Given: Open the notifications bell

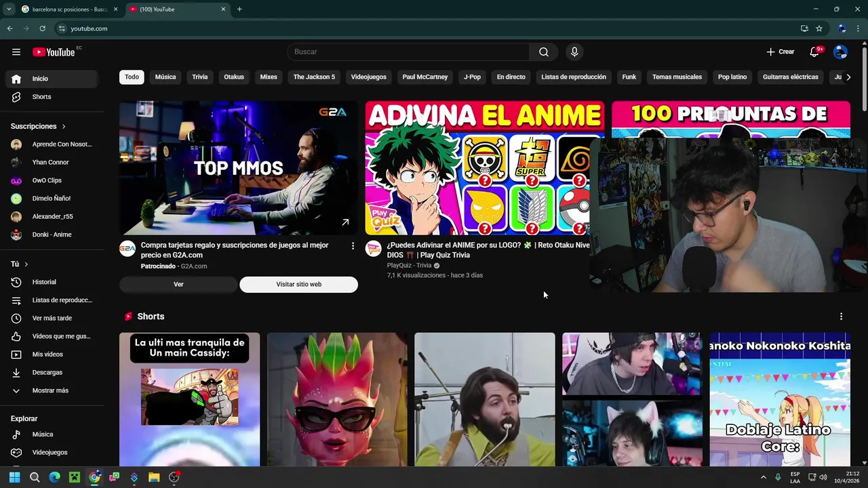Looking at the screenshot, I should click(x=815, y=52).
